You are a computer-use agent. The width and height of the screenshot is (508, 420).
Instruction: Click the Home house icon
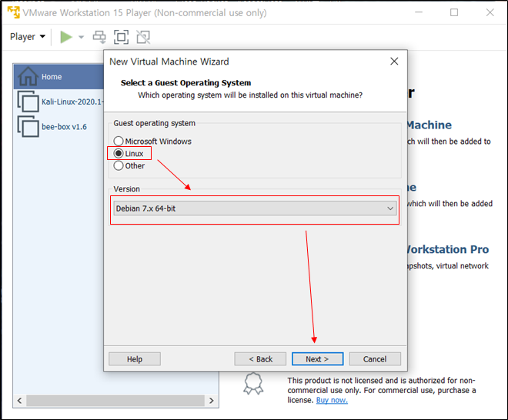28,76
